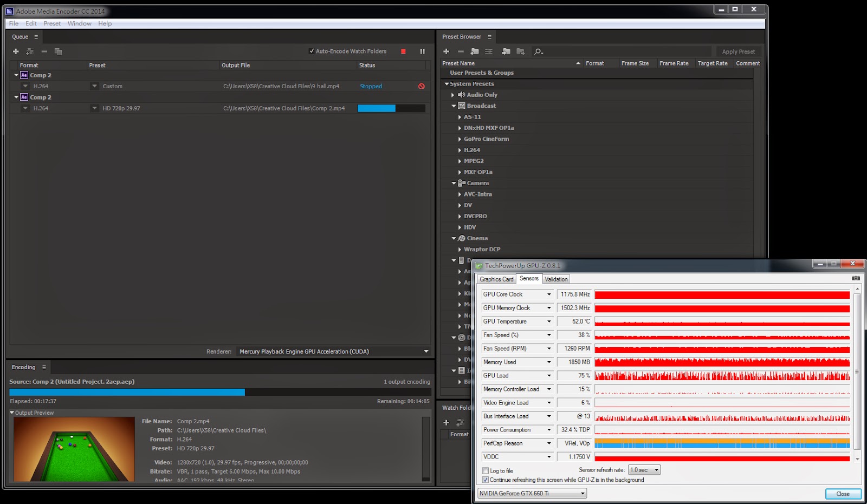The image size is (867, 504).
Task: Open the output file path for Comp 2.mp4
Action: click(284, 108)
